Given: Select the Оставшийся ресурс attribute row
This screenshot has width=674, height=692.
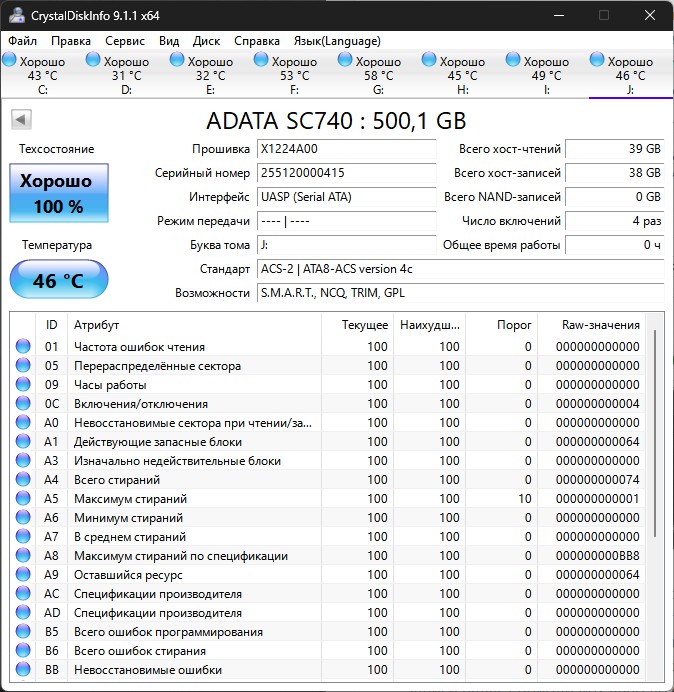Looking at the screenshot, I should 328,574.
